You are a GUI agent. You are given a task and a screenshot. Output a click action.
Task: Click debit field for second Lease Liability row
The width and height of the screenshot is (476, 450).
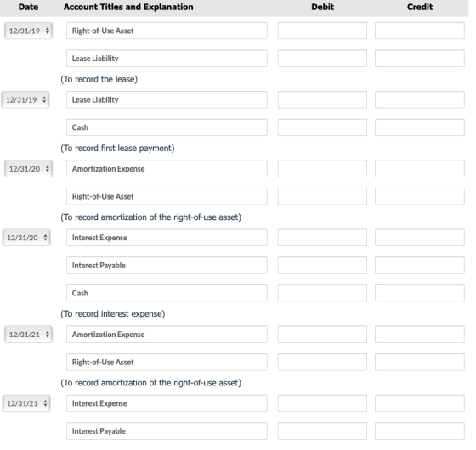(322, 100)
